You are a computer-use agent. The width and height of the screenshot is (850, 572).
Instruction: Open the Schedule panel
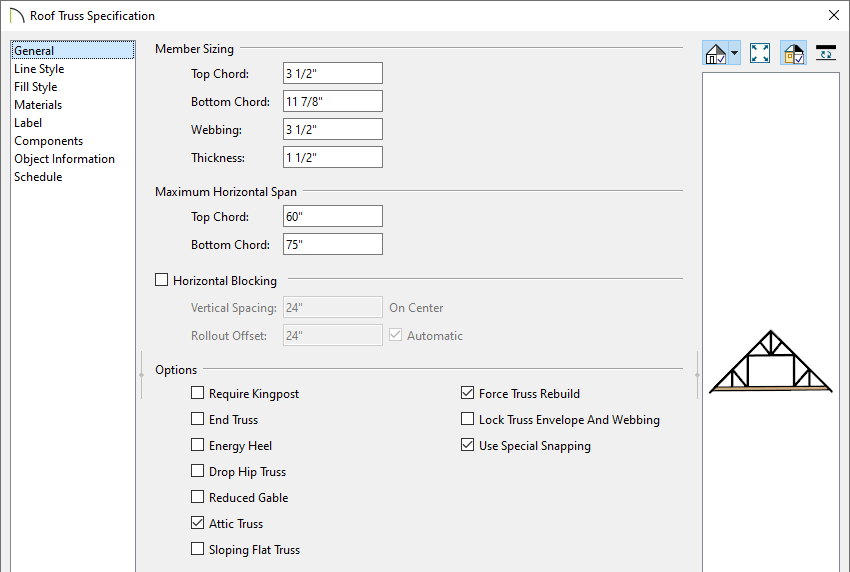(x=38, y=177)
